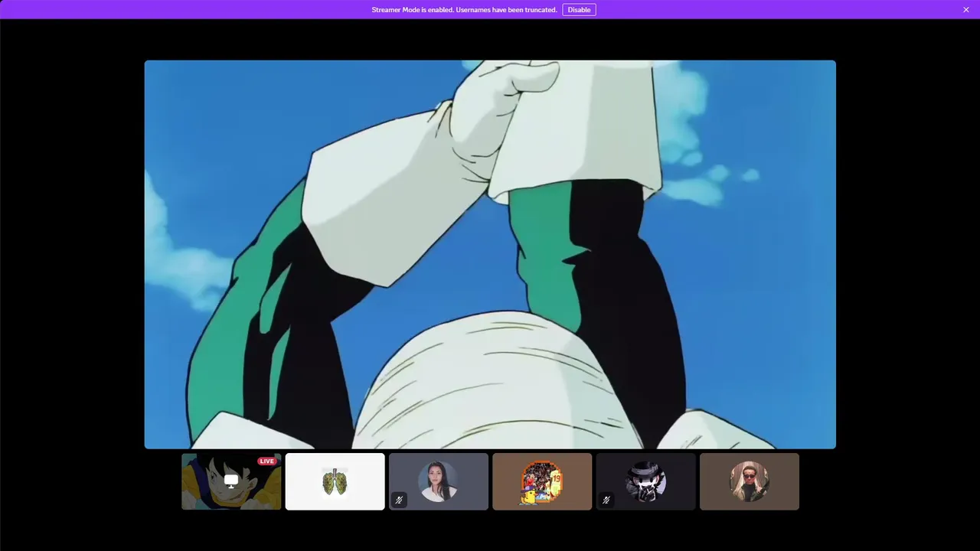Image resolution: width=980 pixels, height=551 pixels.
Task: Click the red LIVE badge
Action: tap(266, 461)
